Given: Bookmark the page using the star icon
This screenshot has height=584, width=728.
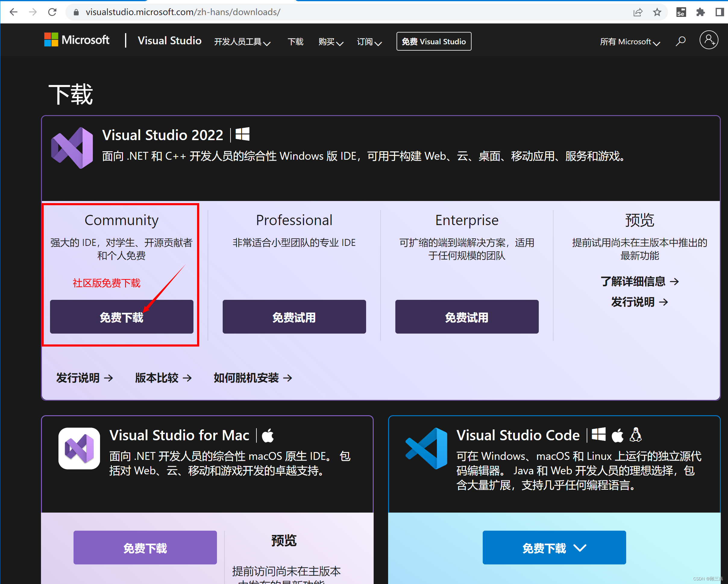Looking at the screenshot, I should pos(657,12).
